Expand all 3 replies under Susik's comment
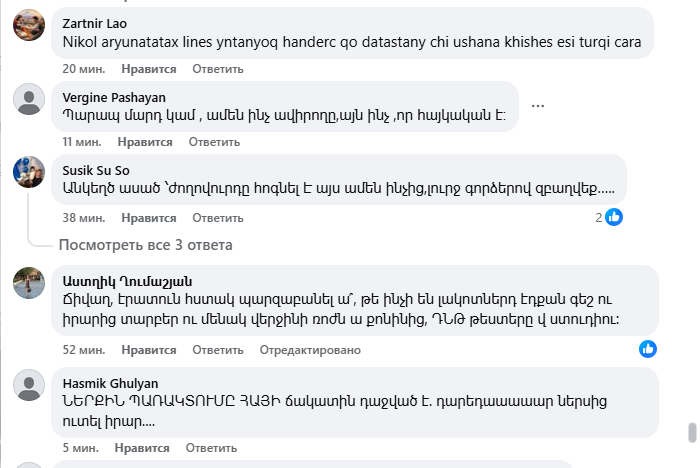The width and height of the screenshot is (700, 468). [x=145, y=245]
